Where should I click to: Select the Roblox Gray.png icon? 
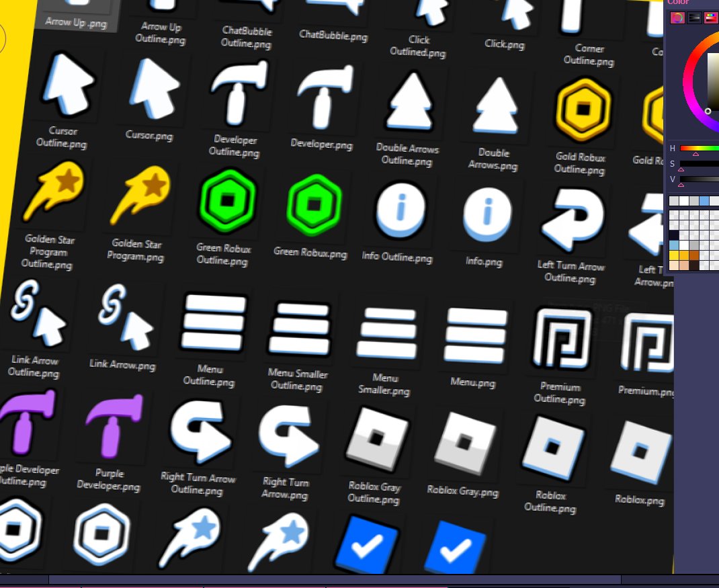point(464,444)
